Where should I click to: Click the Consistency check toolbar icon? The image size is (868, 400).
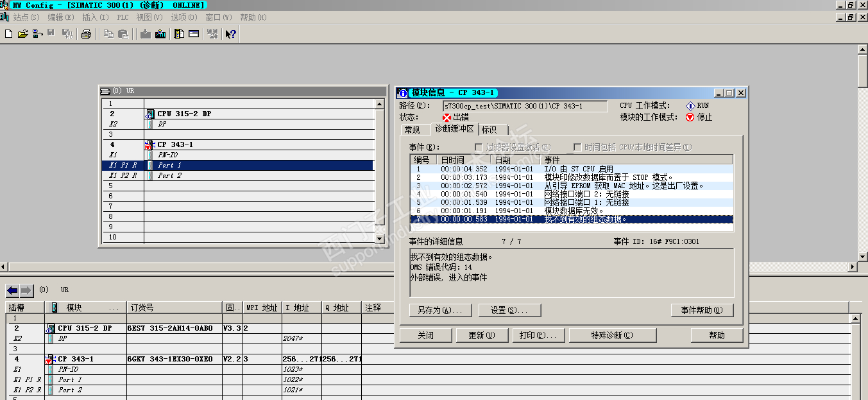(x=212, y=34)
